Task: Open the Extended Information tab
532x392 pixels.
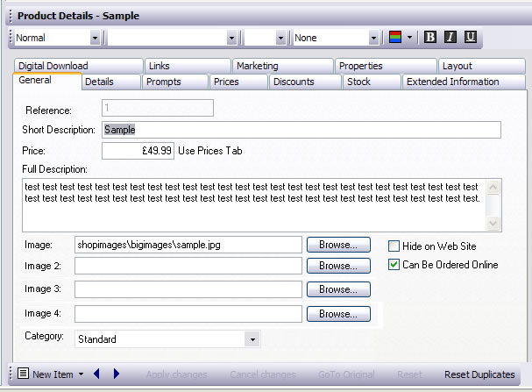Action: 452,82
